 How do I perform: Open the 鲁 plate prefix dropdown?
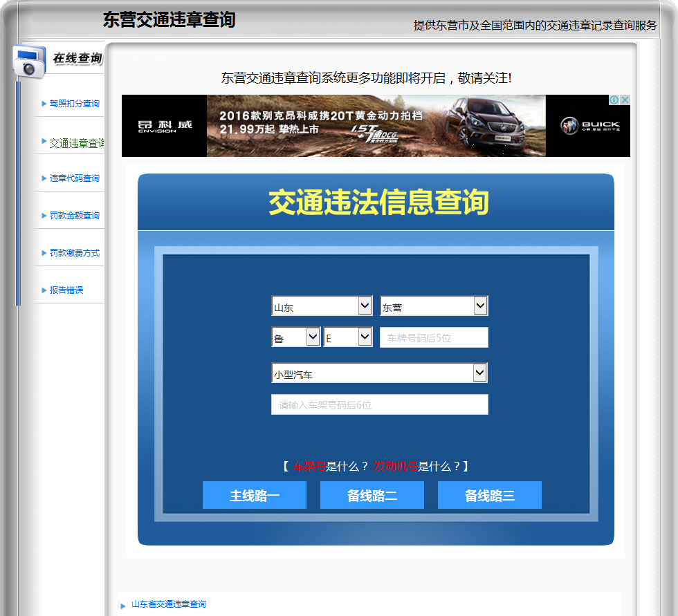[x=296, y=337]
